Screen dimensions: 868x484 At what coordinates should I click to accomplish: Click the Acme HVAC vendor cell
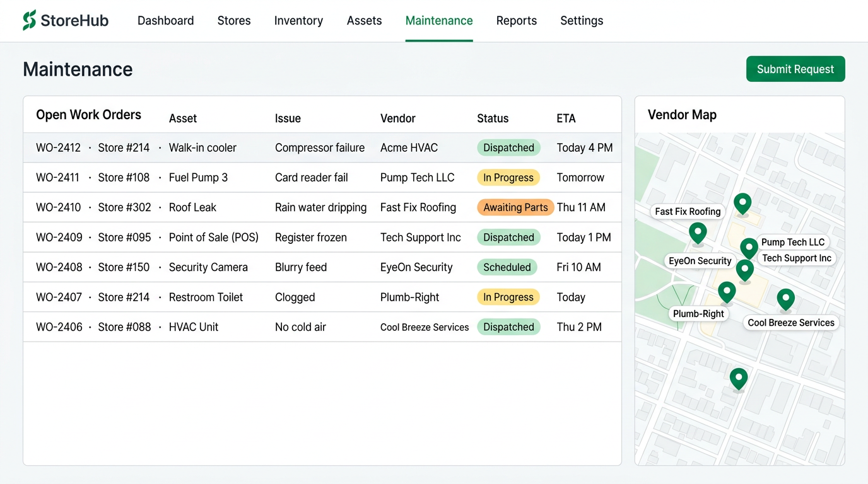pos(409,148)
